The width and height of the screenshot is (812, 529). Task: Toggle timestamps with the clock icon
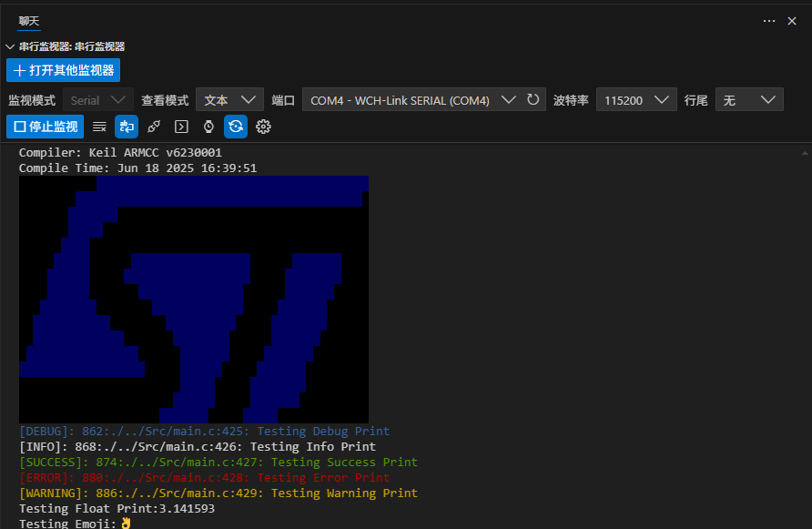pos(208,127)
